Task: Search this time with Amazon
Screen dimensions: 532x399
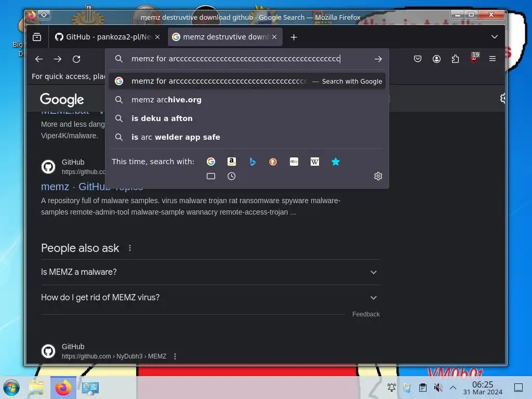Action: (231, 162)
